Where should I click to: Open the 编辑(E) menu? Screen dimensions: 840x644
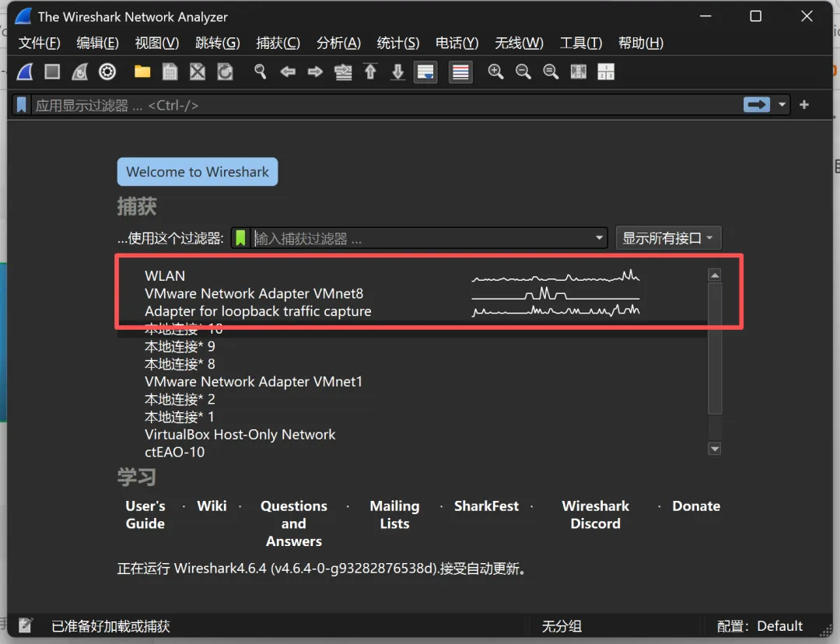coord(97,42)
